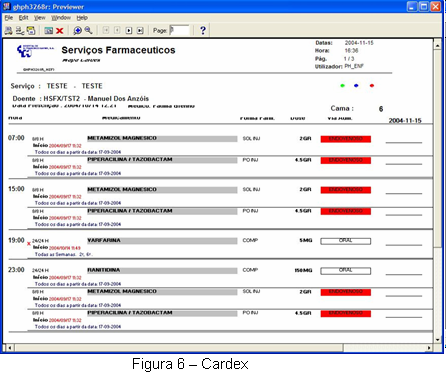
Task: Go to the previous page
Action: tap(117, 31)
